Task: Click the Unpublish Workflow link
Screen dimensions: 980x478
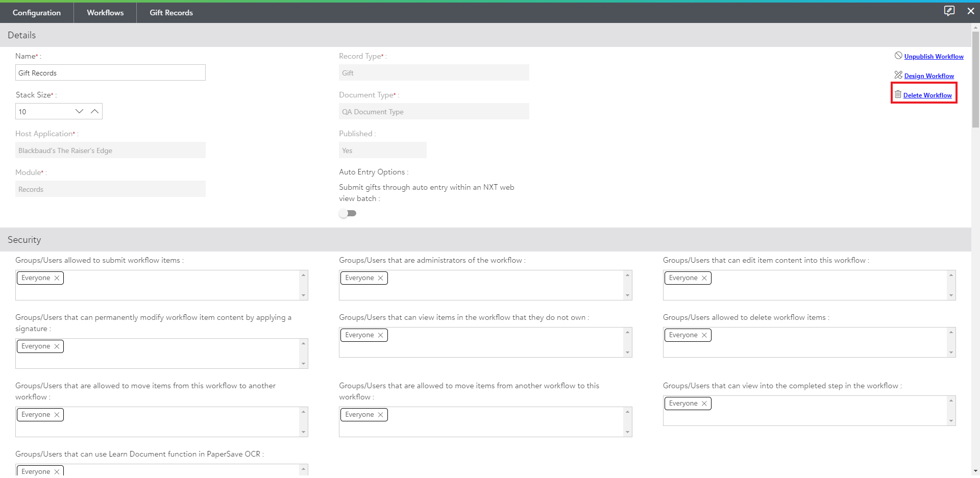Action: point(934,57)
